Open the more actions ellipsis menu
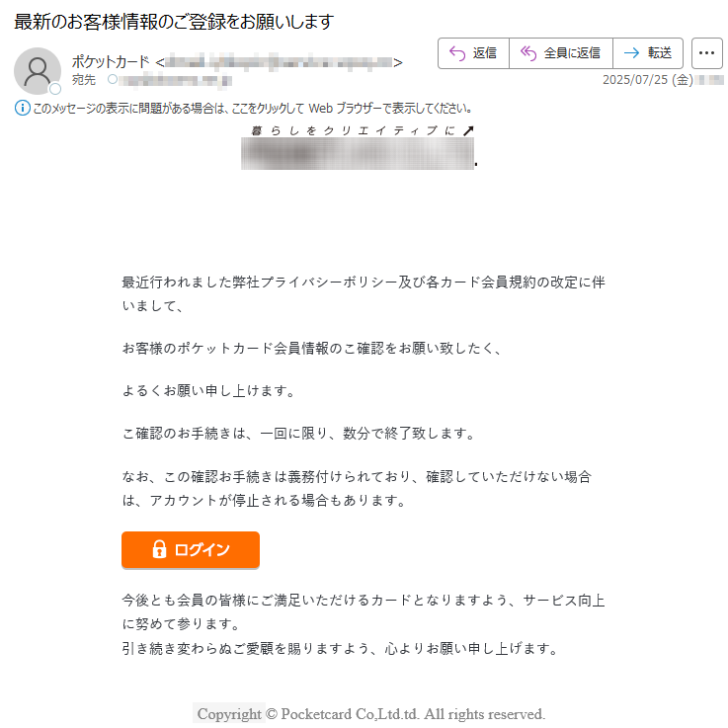728x728 pixels. point(706,53)
